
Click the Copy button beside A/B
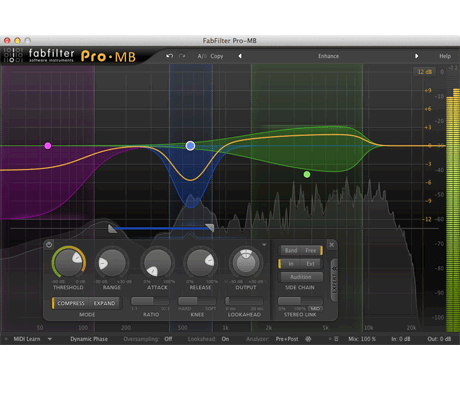click(x=217, y=56)
